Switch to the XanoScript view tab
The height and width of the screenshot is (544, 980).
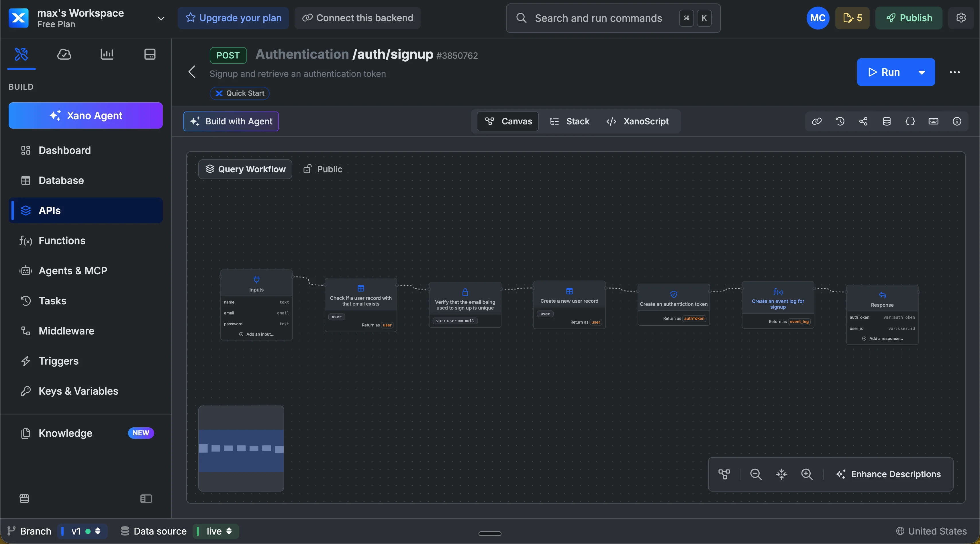[x=637, y=121]
